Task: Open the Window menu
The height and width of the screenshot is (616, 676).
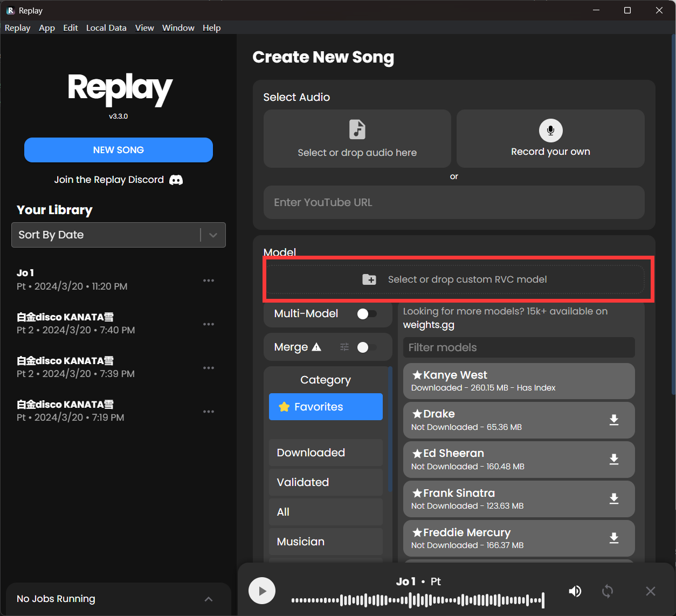Action: point(178,28)
